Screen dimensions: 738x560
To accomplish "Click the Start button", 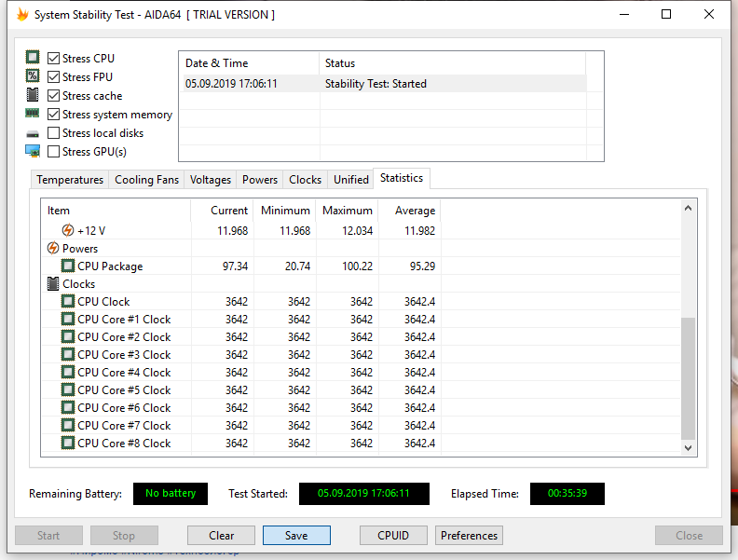I will coord(48,536).
